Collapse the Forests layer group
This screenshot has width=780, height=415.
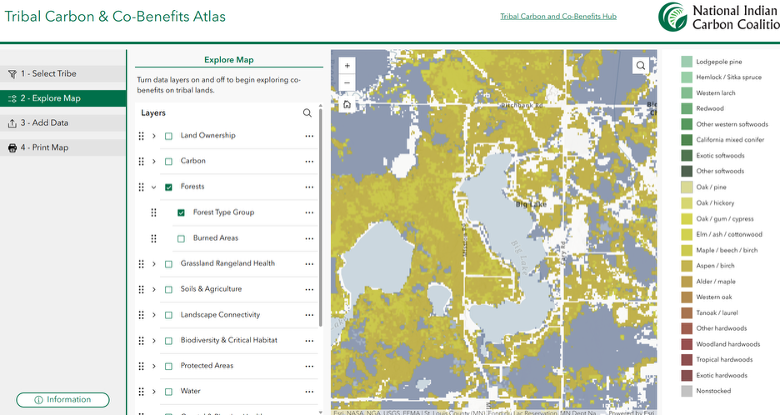pyautogui.click(x=154, y=187)
